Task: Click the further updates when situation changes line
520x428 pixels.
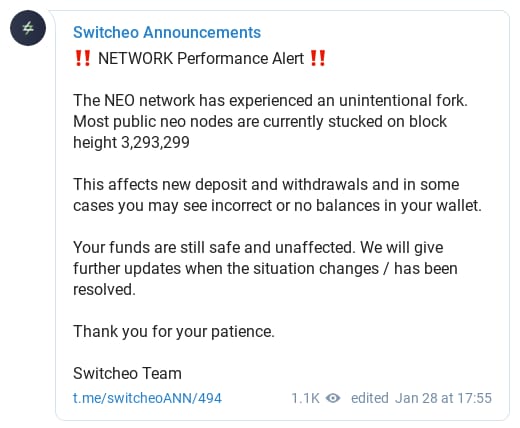Action: pos(265,269)
